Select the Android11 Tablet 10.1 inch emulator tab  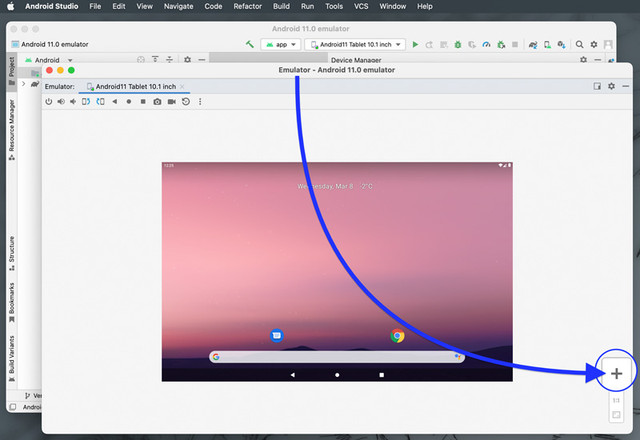135,87
